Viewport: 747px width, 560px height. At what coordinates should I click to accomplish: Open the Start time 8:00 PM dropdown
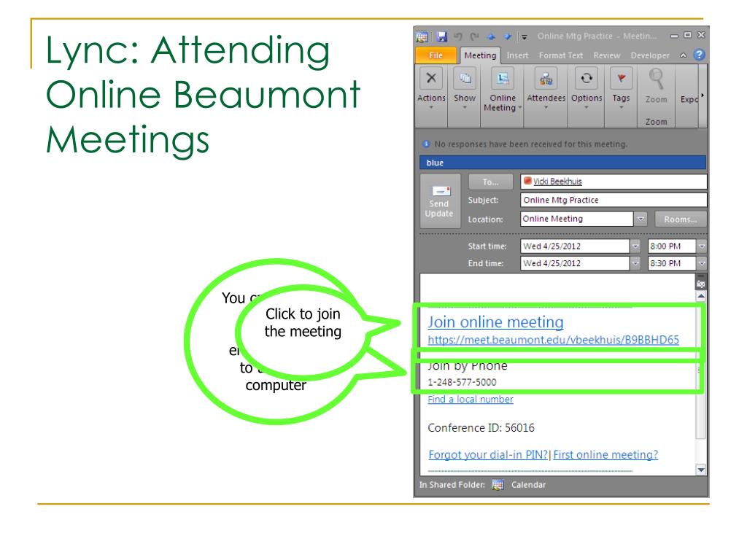click(702, 246)
